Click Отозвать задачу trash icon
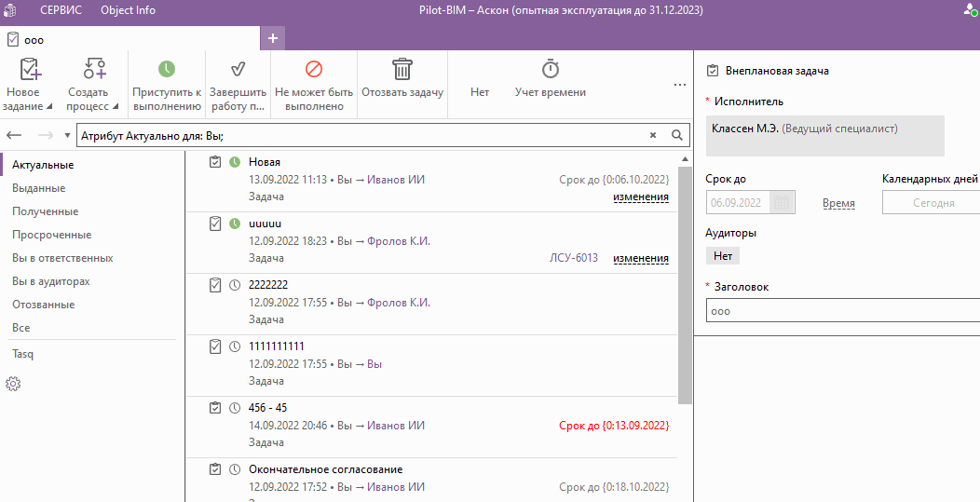 pos(402,70)
